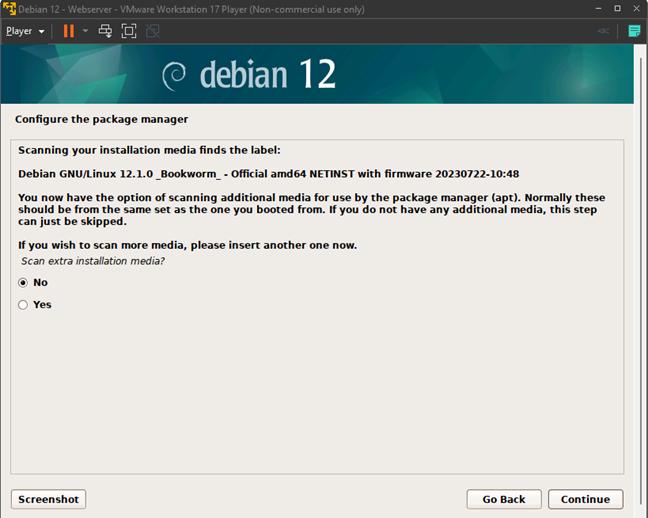Close the VMware Player window
The image size is (648, 518).
coord(632,9)
